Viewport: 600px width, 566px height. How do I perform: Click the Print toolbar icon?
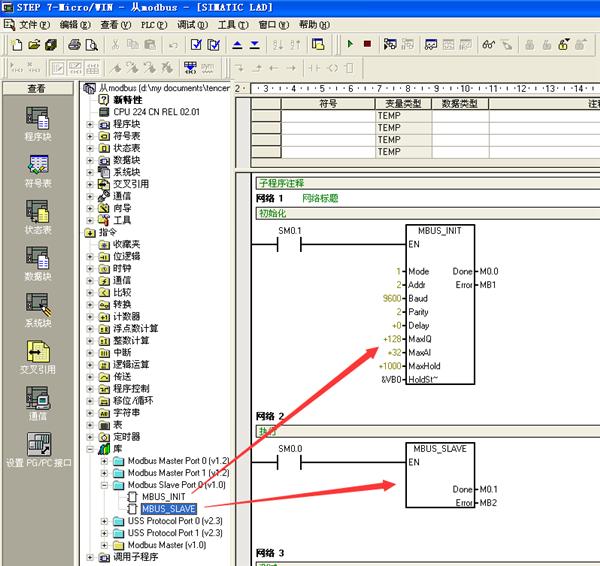point(74,45)
